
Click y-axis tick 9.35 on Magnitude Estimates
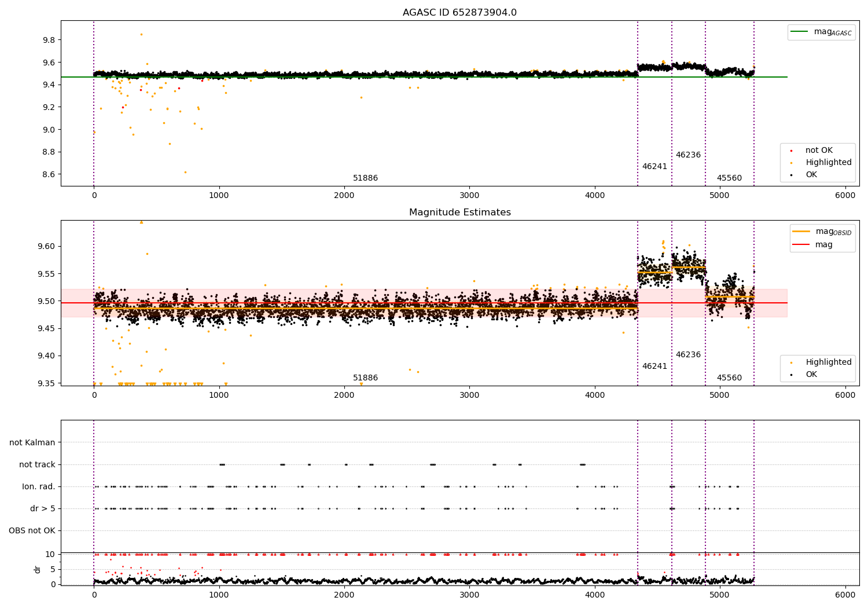(x=46, y=383)
